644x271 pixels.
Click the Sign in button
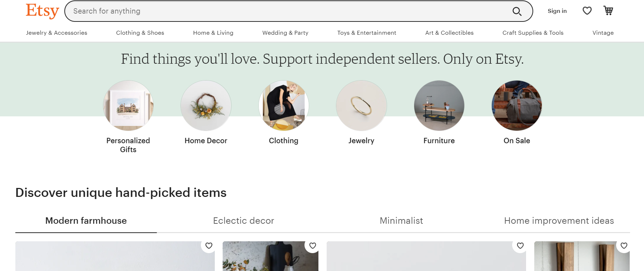point(557,11)
